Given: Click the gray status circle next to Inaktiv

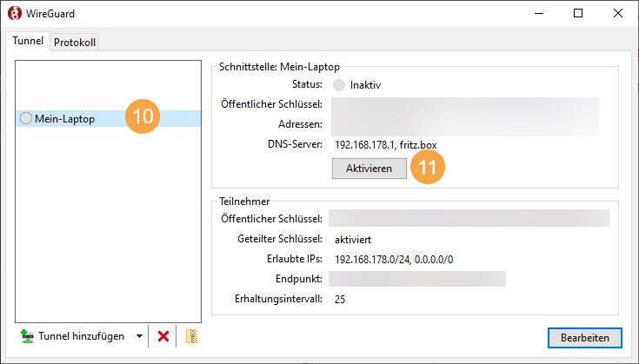Looking at the screenshot, I should (339, 85).
